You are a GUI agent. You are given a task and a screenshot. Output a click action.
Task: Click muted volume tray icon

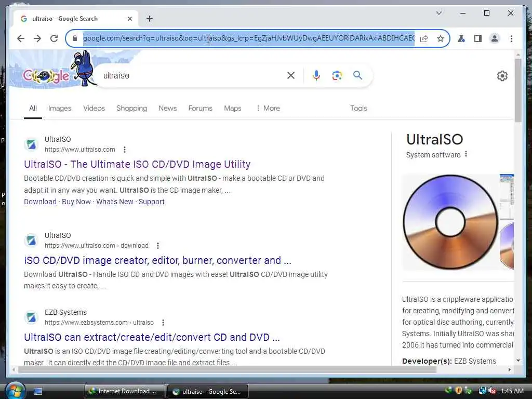(492, 391)
